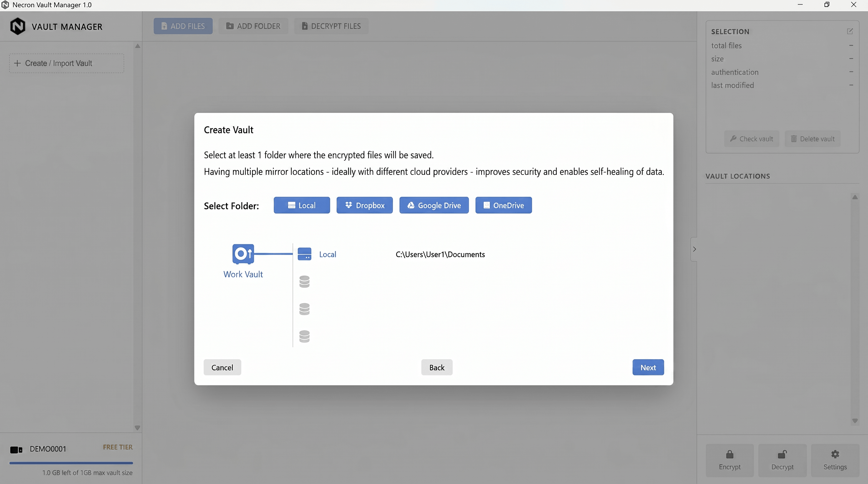Click the DEMO0001 account icon
Image resolution: width=868 pixels, height=484 pixels.
coord(16,449)
